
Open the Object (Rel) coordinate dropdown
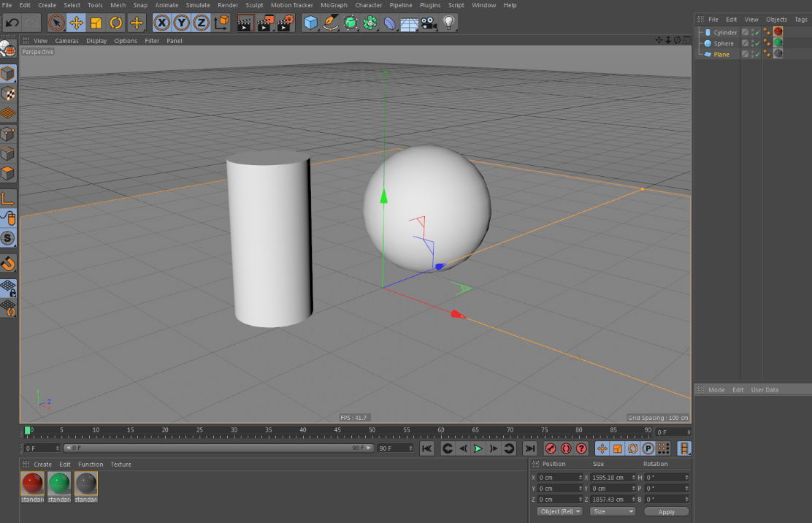pyautogui.click(x=559, y=511)
